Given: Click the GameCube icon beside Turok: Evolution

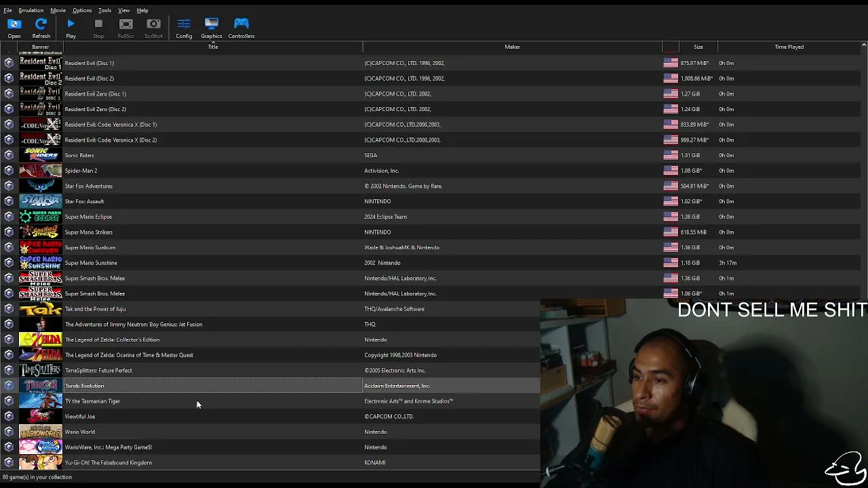Looking at the screenshot, I should pos(9,386).
